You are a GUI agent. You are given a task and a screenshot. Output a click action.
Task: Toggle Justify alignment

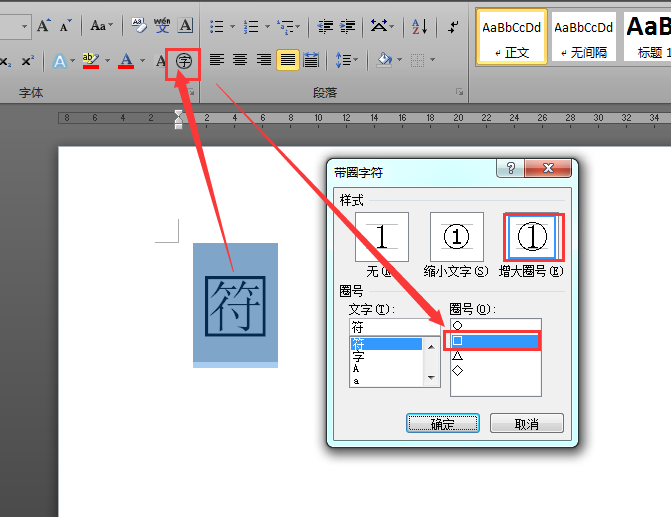point(288,60)
